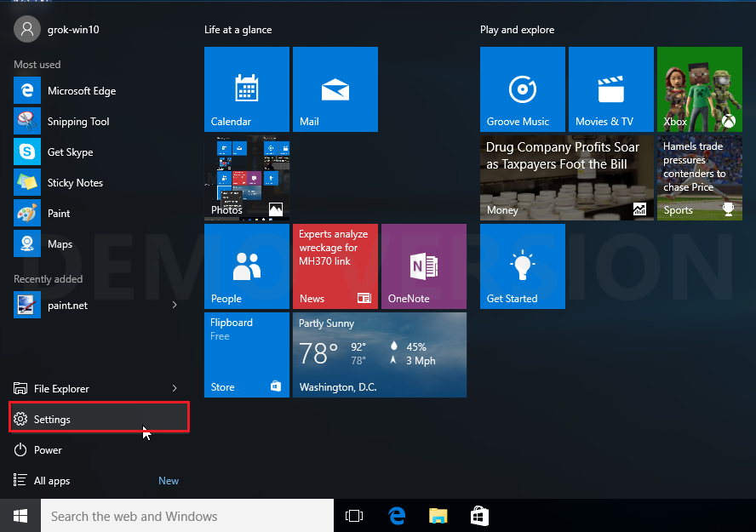Image resolution: width=756 pixels, height=532 pixels.
Task: Open the OneNote tile
Action: (x=424, y=266)
